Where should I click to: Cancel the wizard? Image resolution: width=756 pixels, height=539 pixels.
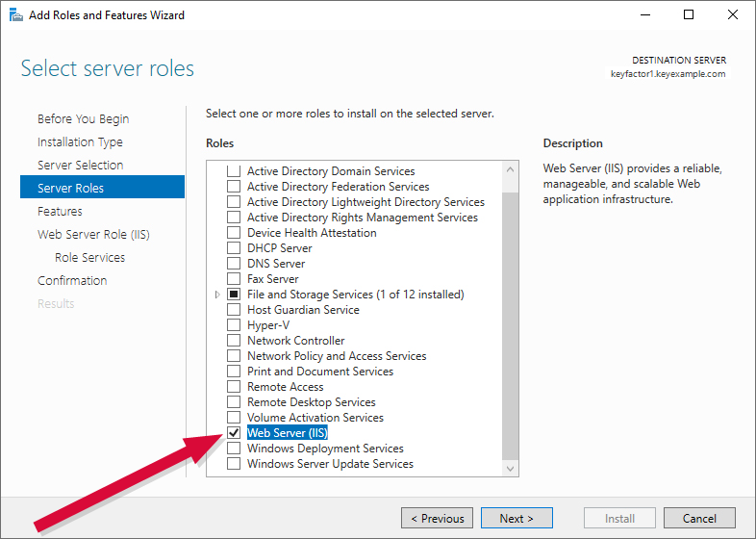699,519
